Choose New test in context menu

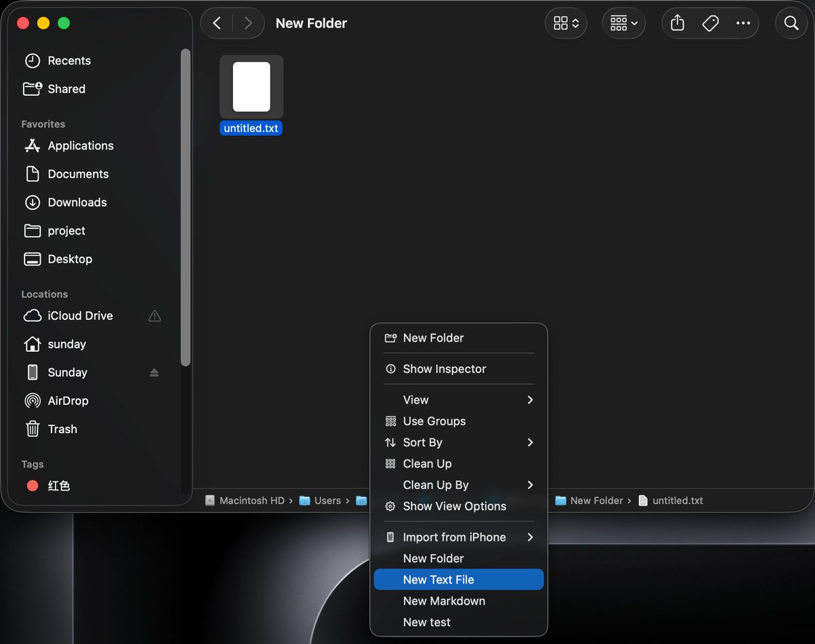(459, 622)
